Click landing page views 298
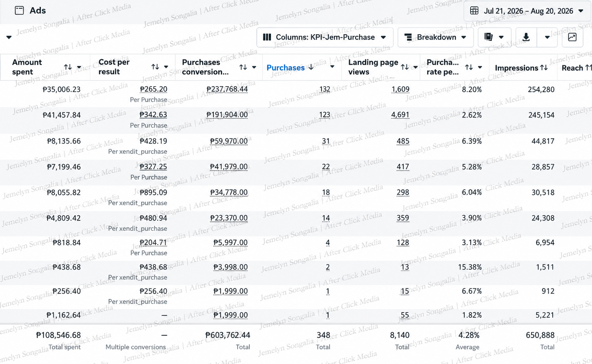 (403, 192)
